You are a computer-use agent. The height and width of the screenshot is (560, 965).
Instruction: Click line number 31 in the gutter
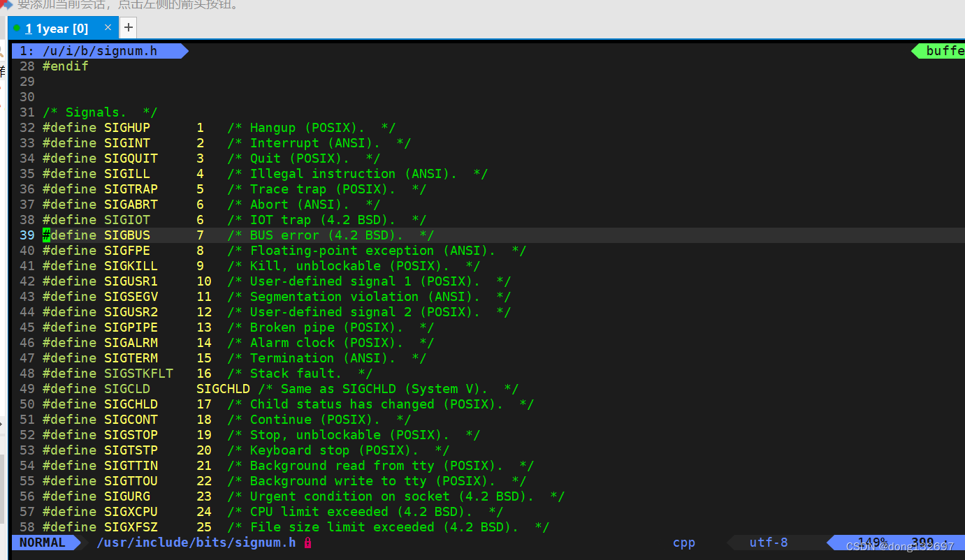coord(27,112)
